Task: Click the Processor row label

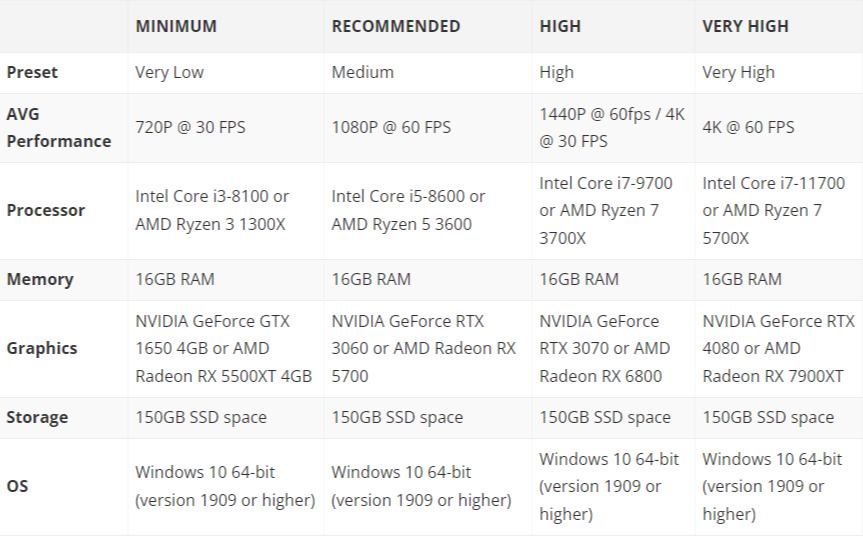Action: click(x=46, y=210)
